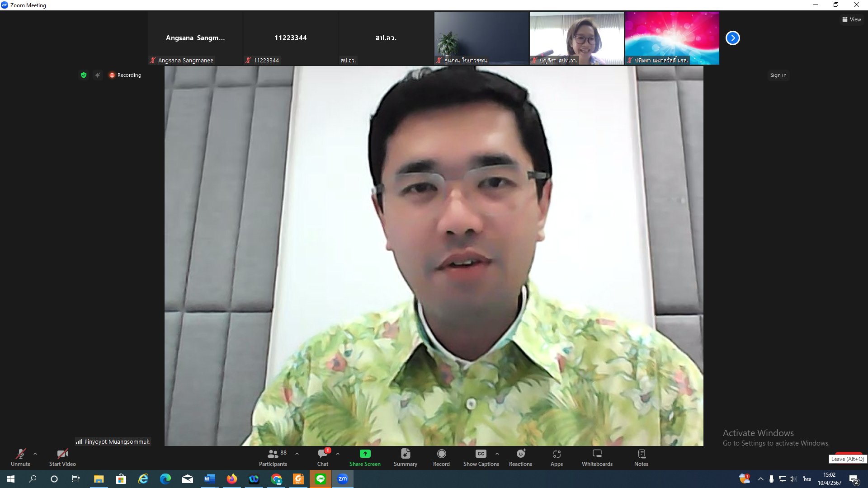Click the Leave meeting button
This screenshot has height=488, width=868.
(848, 454)
